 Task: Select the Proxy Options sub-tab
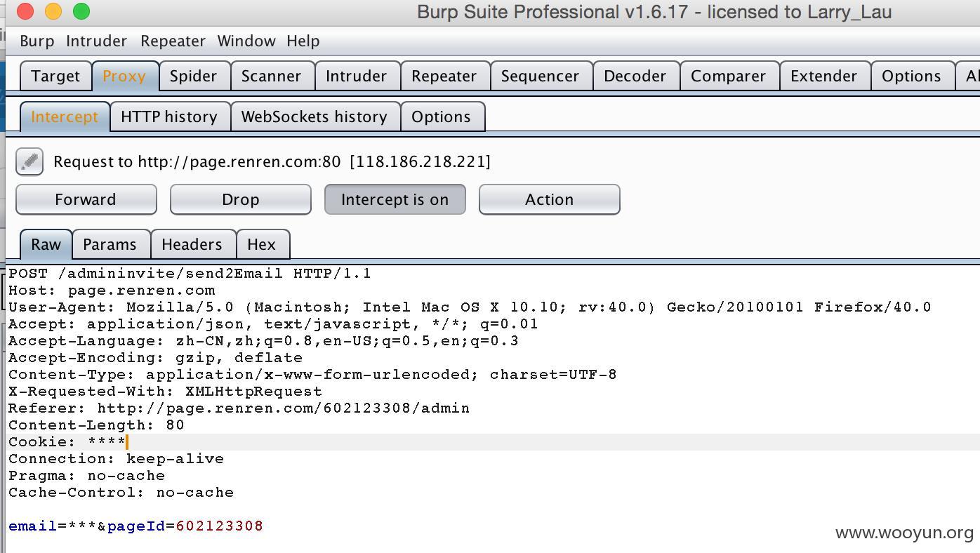[441, 116]
